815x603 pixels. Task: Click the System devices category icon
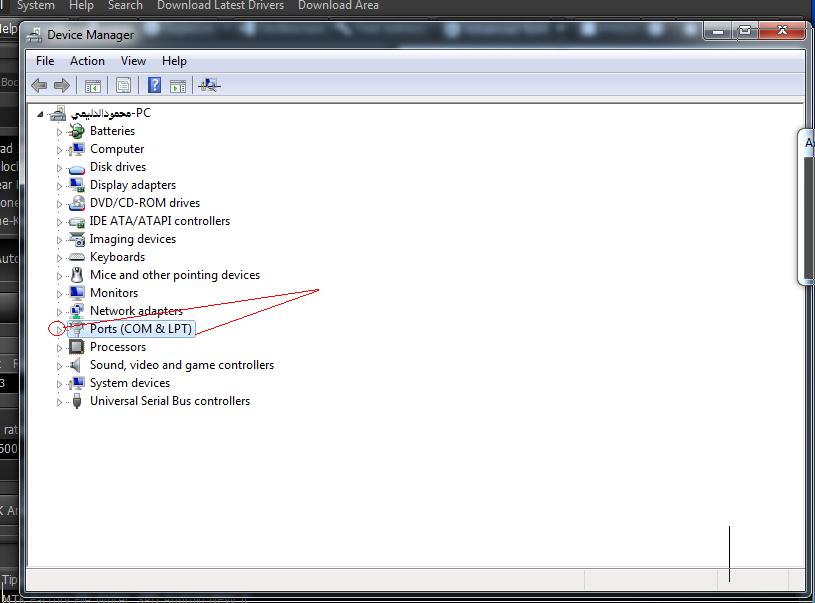[77, 383]
